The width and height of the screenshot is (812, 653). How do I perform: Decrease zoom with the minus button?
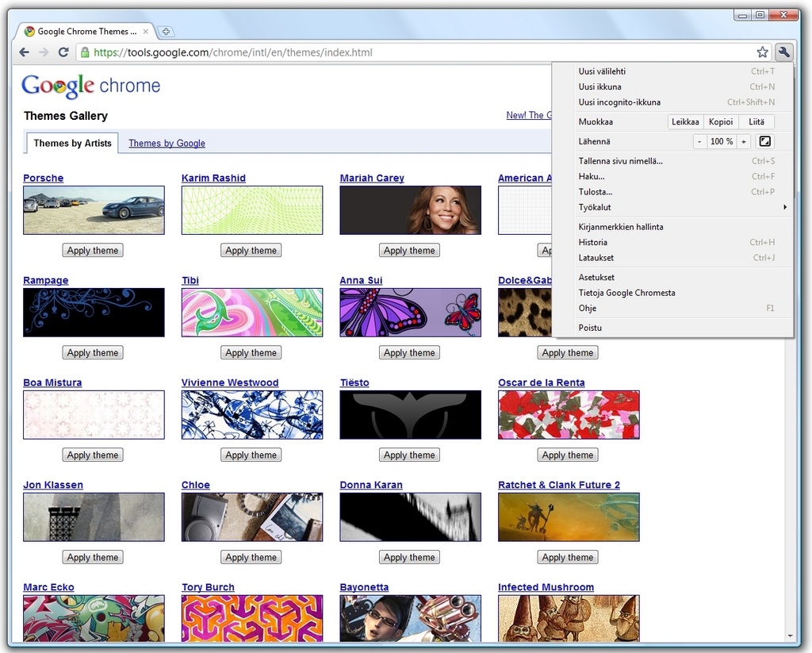[699, 141]
